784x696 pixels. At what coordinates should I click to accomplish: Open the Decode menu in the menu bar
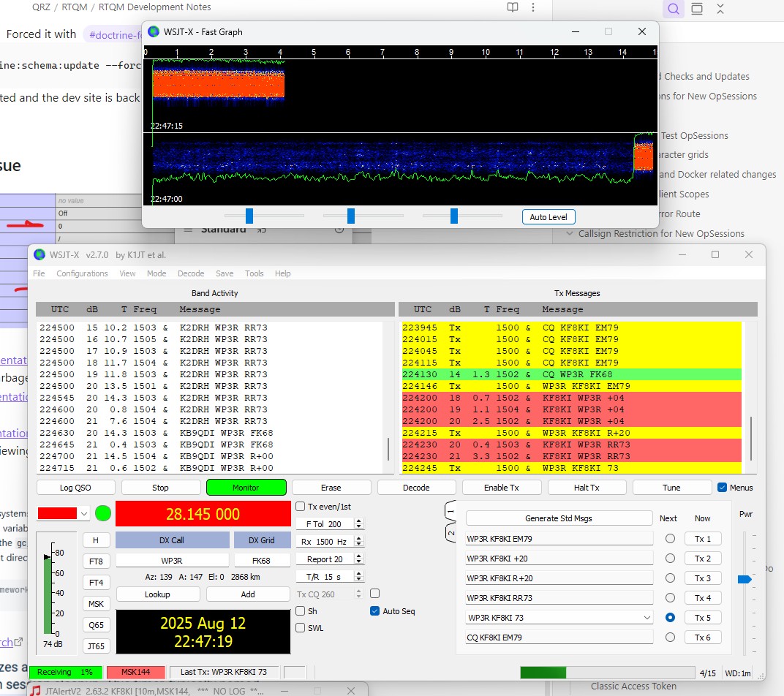click(191, 273)
